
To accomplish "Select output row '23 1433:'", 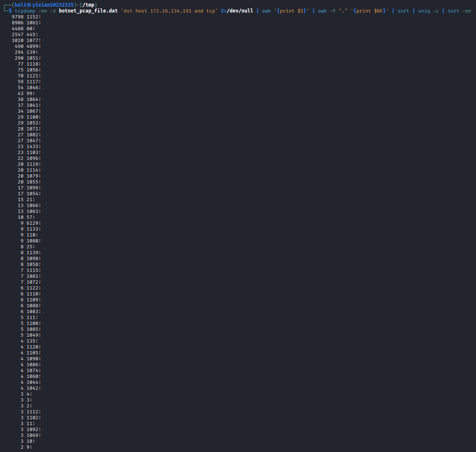I will [x=29, y=147].
